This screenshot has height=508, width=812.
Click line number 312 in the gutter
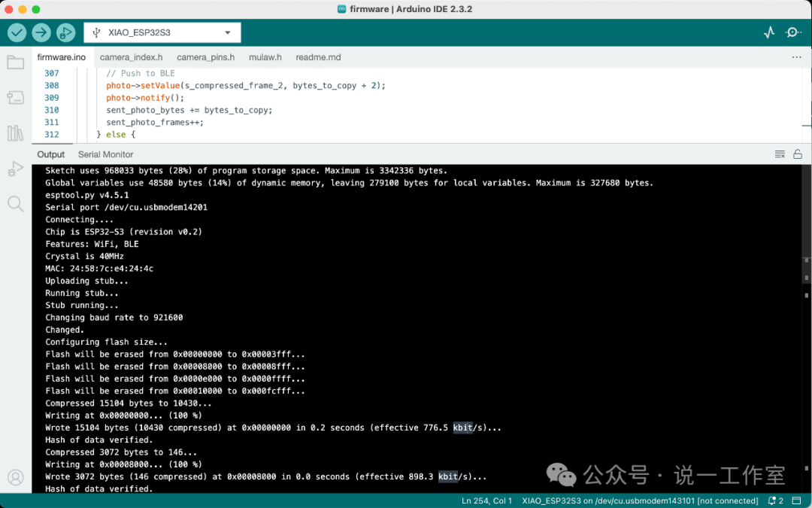point(51,134)
